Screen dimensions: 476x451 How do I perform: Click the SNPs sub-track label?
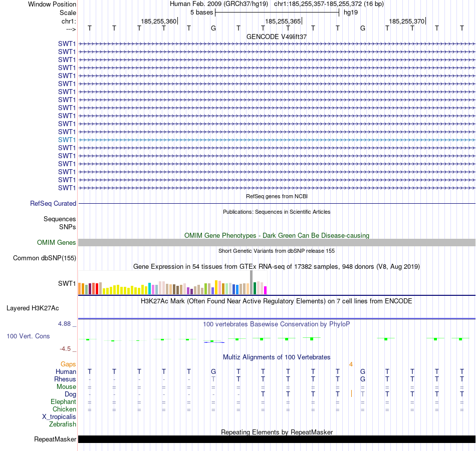tap(68, 227)
